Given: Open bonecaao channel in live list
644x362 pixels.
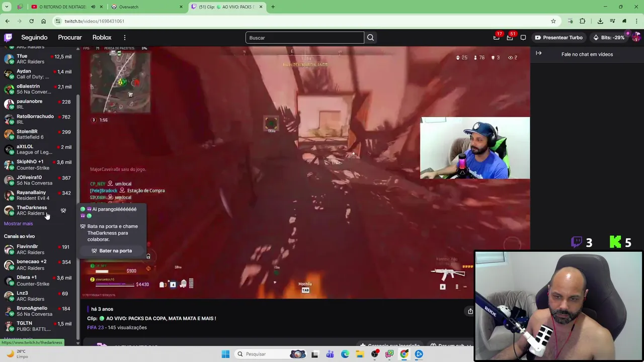Looking at the screenshot, I should [39, 264].
